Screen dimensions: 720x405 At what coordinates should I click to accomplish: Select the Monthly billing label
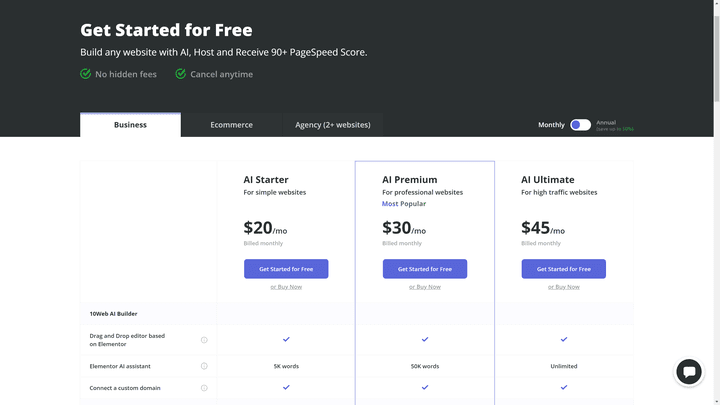pos(551,125)
